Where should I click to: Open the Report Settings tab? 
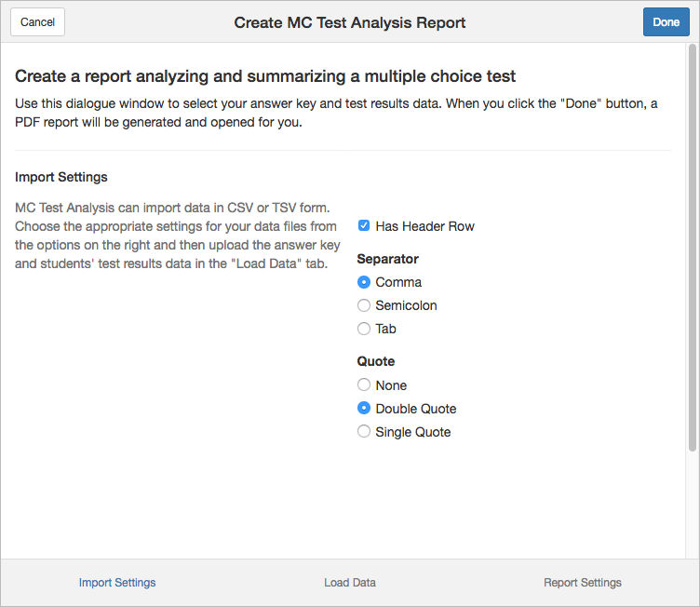click(x=583, y=583)
